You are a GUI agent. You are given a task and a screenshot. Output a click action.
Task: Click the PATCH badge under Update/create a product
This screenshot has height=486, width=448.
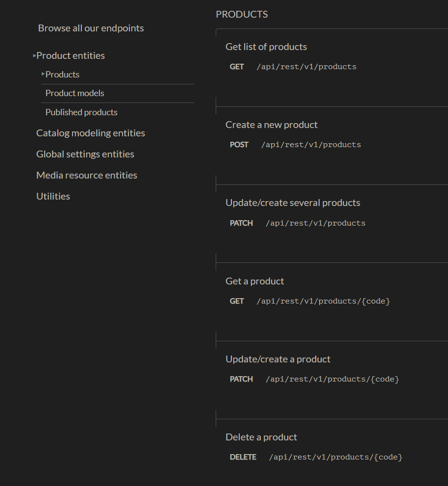point(241,379)
